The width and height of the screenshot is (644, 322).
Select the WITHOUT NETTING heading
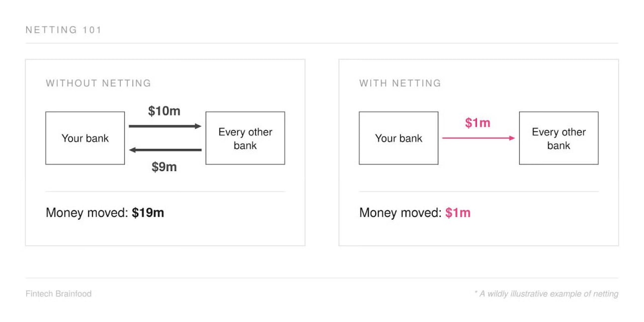[98, 83]
